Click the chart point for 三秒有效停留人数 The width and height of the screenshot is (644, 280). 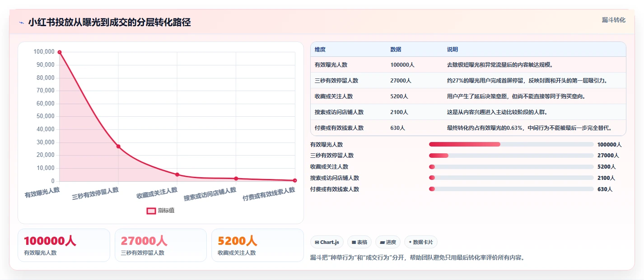coord(118,147)
